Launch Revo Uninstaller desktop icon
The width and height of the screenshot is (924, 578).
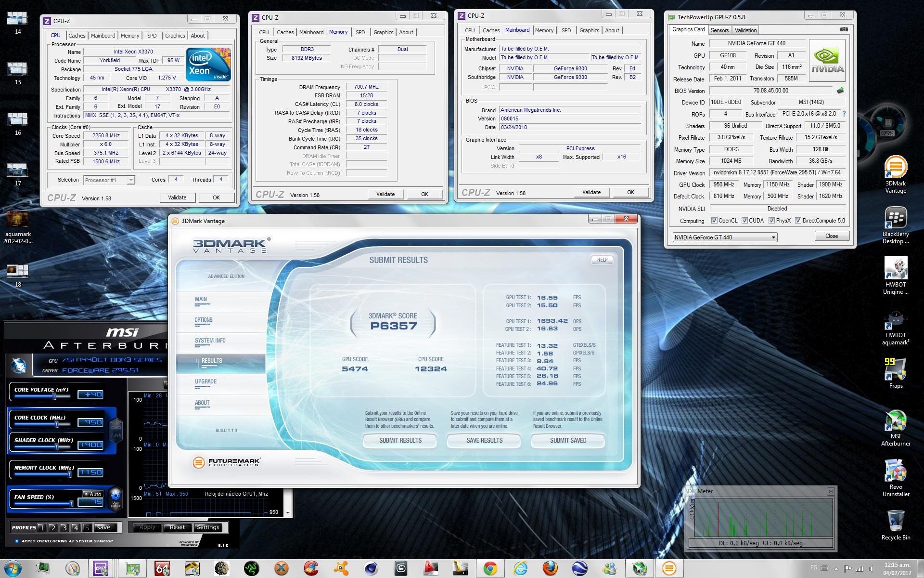896,478
